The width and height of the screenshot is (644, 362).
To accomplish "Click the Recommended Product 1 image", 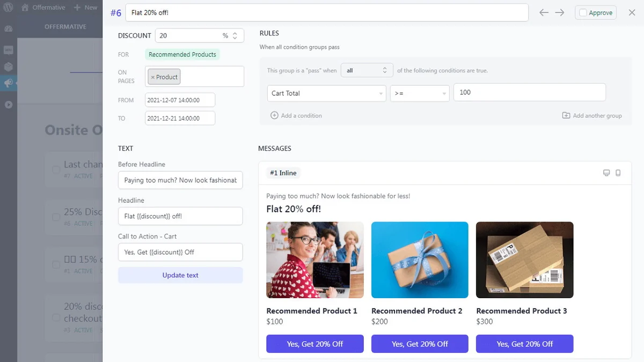I will [315, 260].
